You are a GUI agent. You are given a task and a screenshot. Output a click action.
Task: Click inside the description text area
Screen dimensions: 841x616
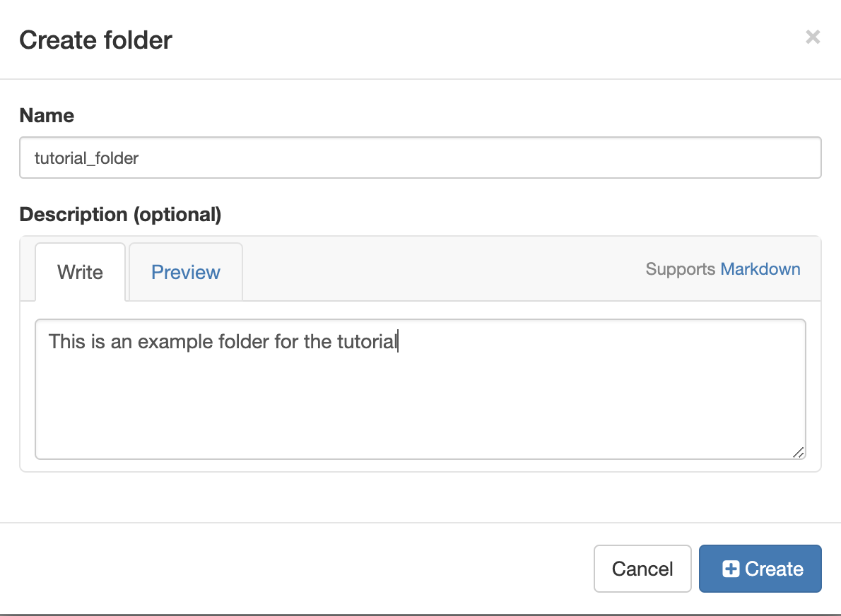[420, 389]
